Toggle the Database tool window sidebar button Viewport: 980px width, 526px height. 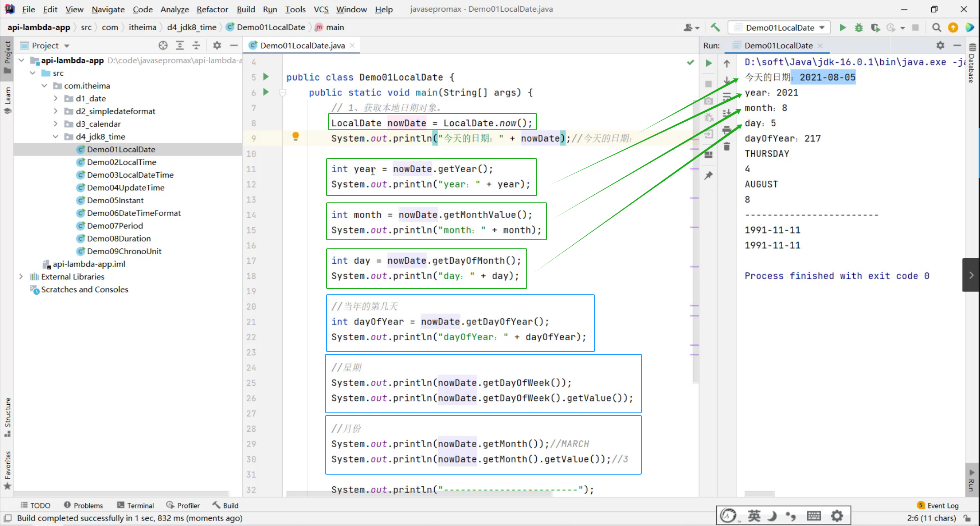(972, 63)
